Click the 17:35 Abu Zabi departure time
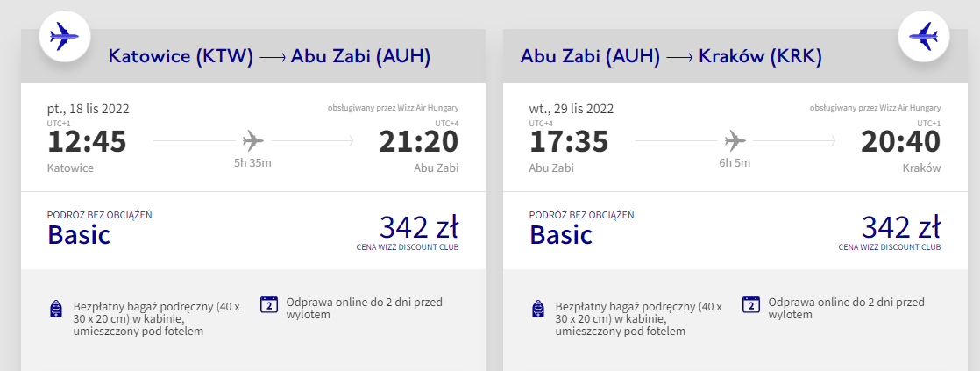Screen dimensions: 980x371 tap(570, 142)
